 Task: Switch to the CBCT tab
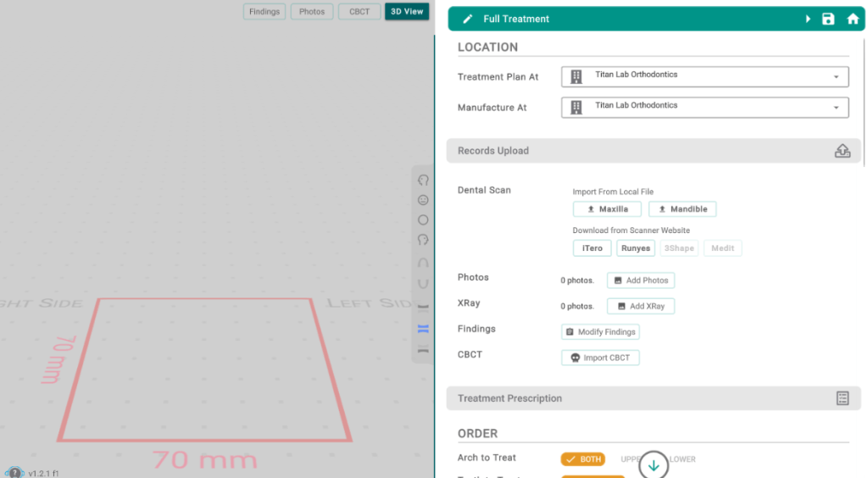click(359, 12)
